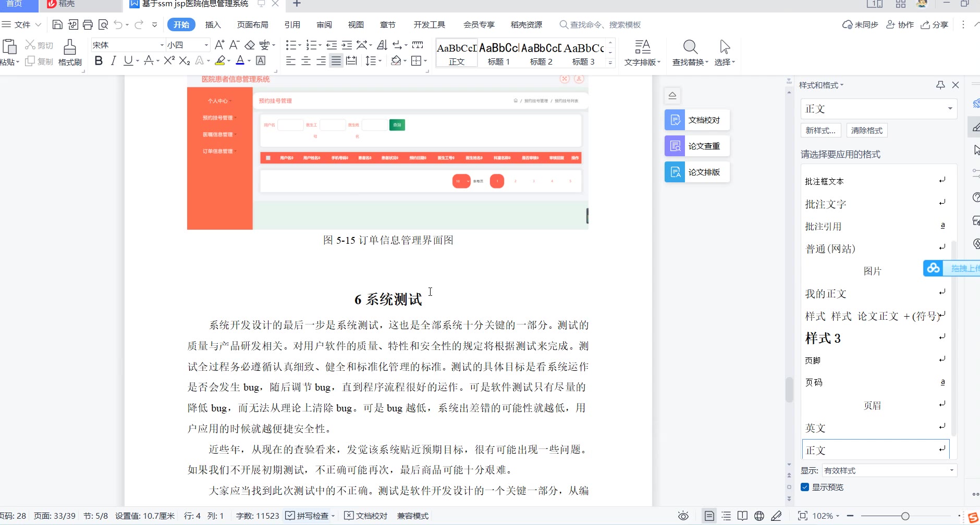980x525 pixels.
Task: Toggle the 显示预览 checkbox
Action: [805, 487]
